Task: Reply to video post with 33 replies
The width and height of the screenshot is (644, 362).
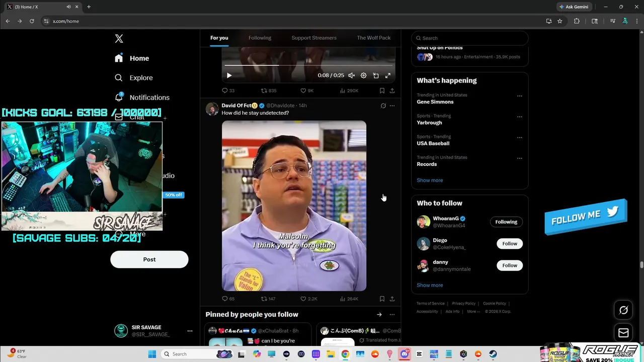Action: click(x=228, y=90)
